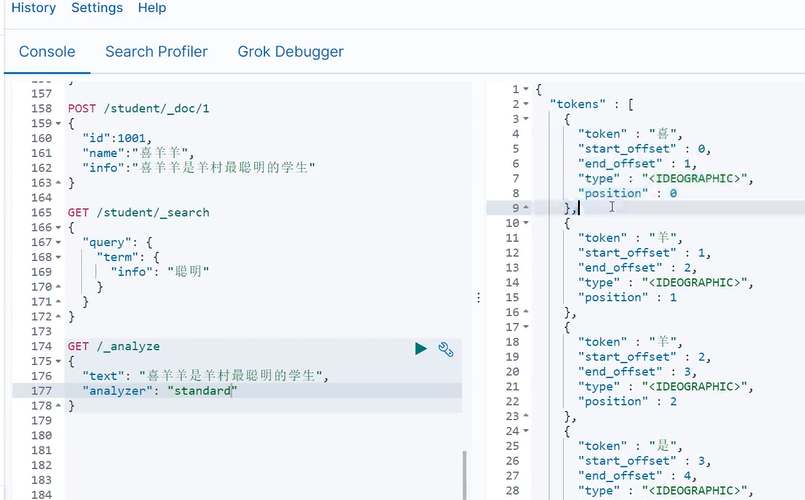Viewport: 805px width, 500px height.
Task: Click "end_offset" : 1 in the output
Action: 637,164
